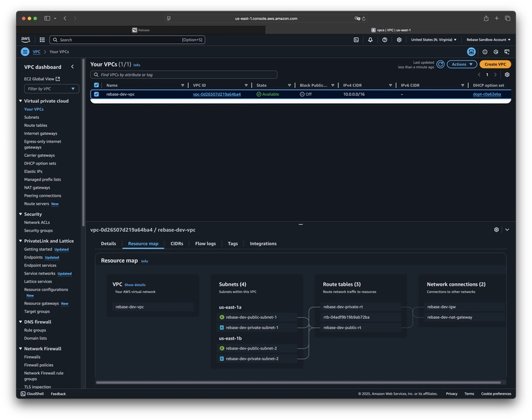The image size is (532, 420).
Task: Uncheck the rebase-dev-vpc row checkbox
Action: click(96, 94)
